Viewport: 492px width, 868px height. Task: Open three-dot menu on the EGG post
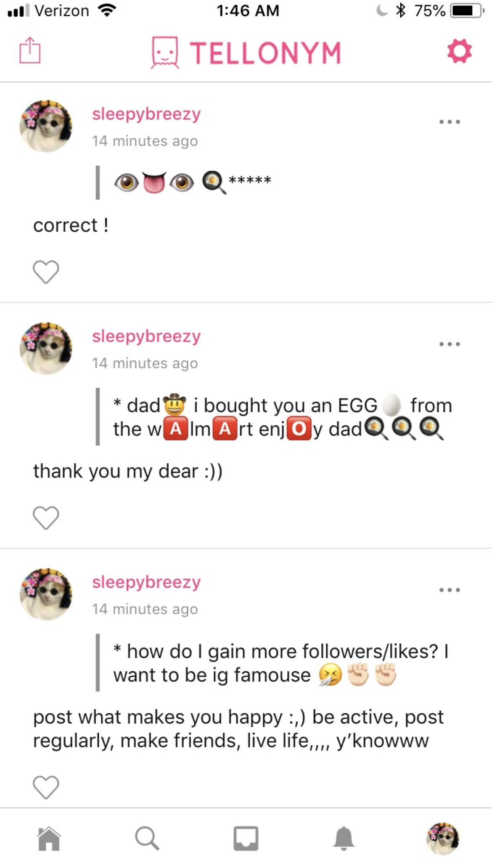tap(450, 344)
